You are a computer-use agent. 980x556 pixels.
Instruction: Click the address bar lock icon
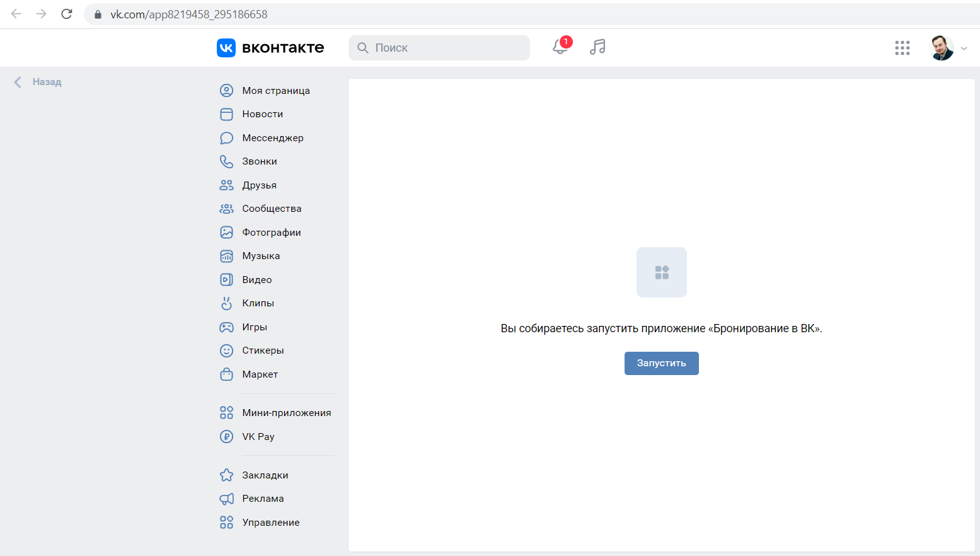(98, 14)
